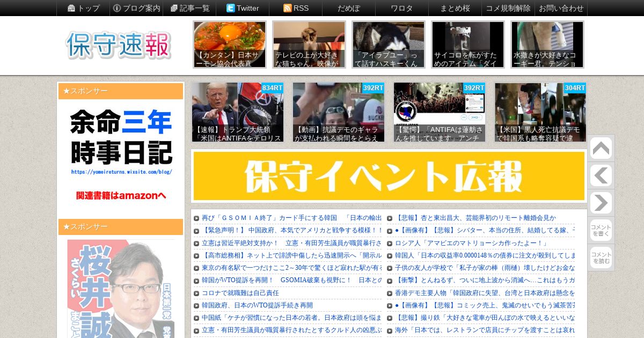The height and width of the screenshot is (338, 644).
Task: Open まとめ桜 in navigation bar
Action: (x=455, y=8)
